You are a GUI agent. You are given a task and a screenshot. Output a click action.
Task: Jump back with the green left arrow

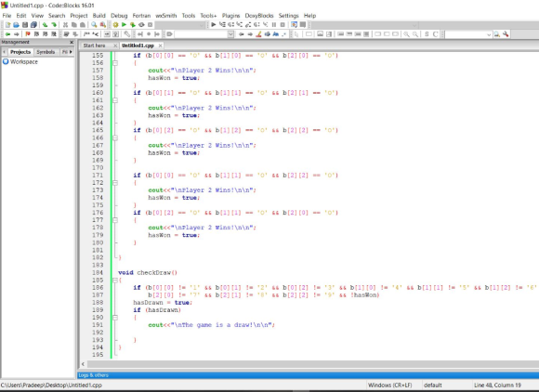[x=7, y=34]
